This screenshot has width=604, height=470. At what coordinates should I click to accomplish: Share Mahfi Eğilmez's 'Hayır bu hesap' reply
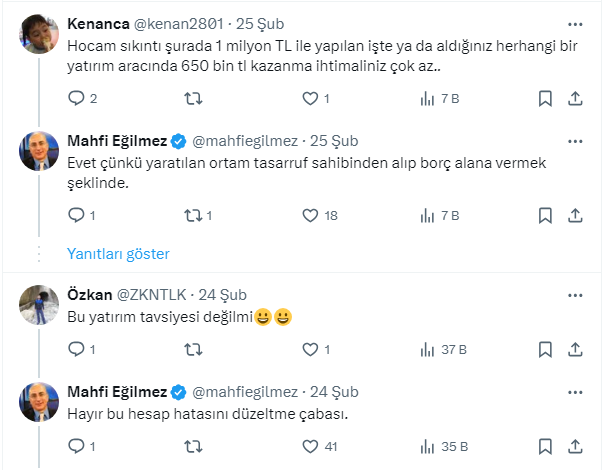575,446
